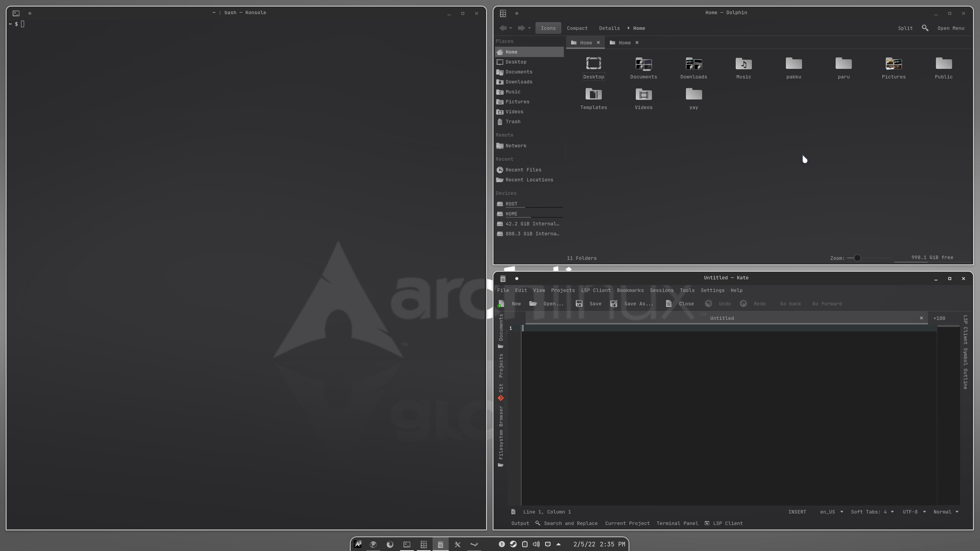
Task: Select the first Home tab in Dolphin
Action: (585, 42)
